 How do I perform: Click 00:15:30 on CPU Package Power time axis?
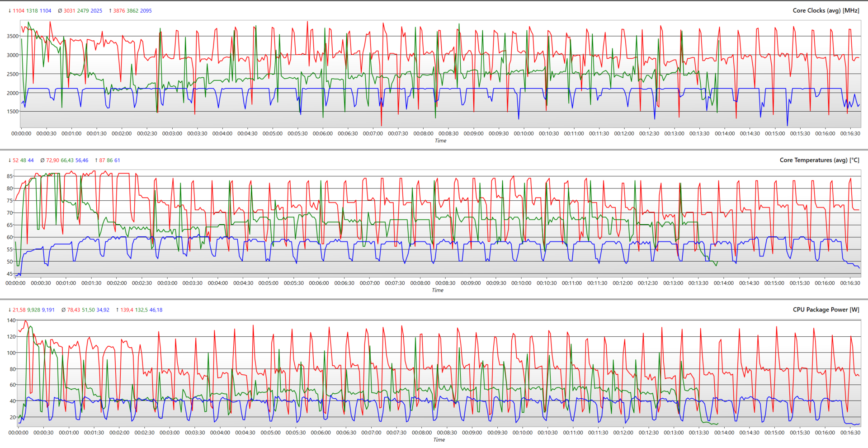pos(800,433)
